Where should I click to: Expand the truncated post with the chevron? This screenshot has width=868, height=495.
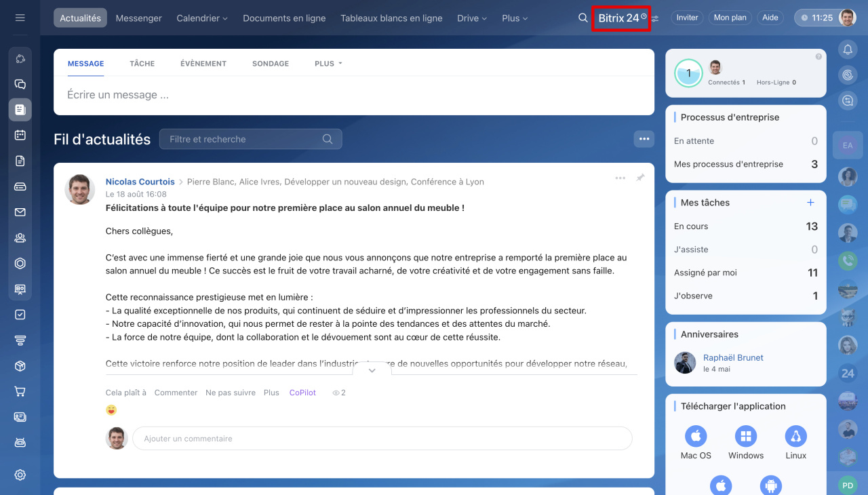[372, 370]
